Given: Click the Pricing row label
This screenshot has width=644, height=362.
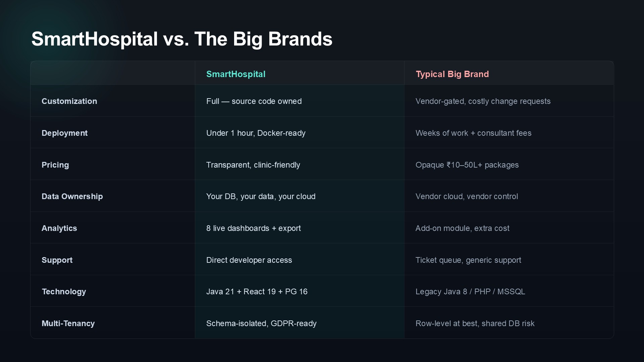Looking at the screenshot, I should 55,165.
